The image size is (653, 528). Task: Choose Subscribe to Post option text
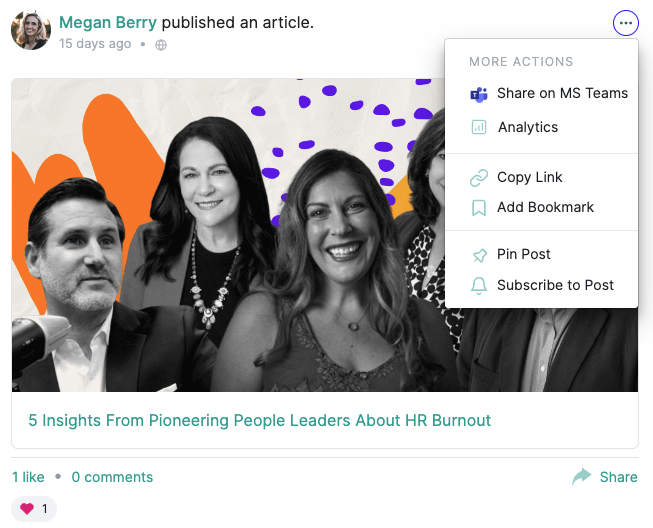click(x=555, y=285)
